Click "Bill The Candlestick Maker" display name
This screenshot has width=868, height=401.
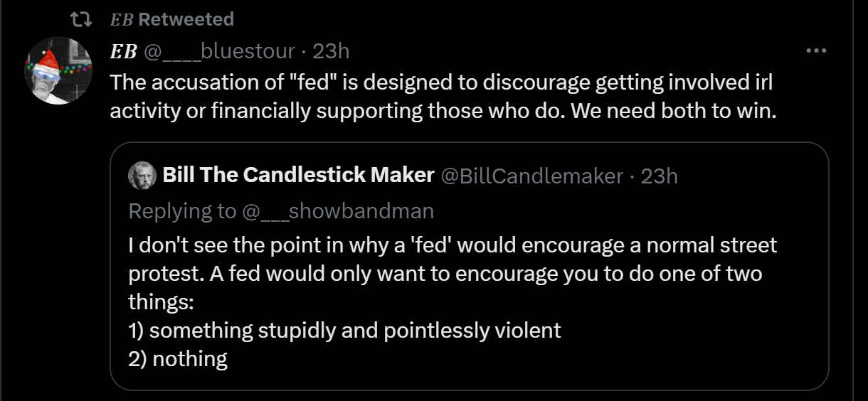coord(298,176)
